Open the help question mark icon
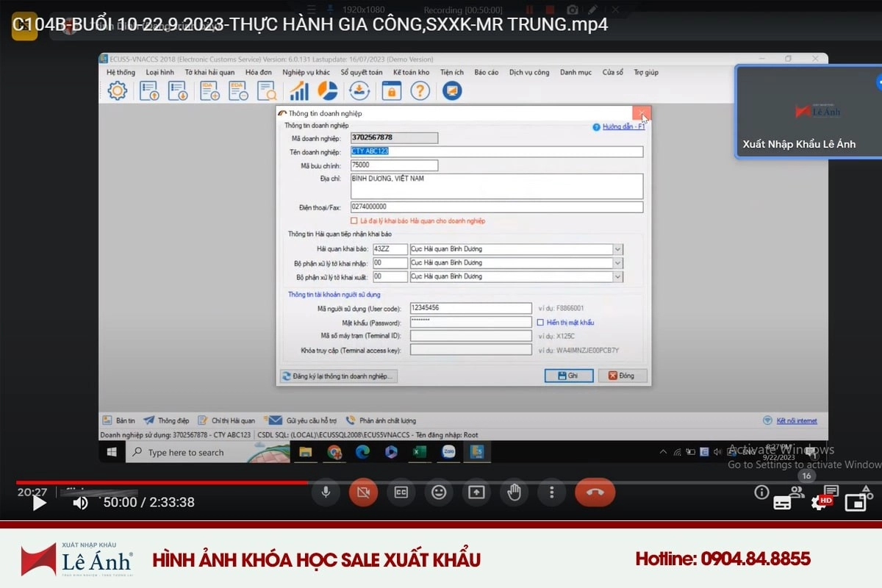Screen dimensions: 882x588 click(x=420, y=90)
